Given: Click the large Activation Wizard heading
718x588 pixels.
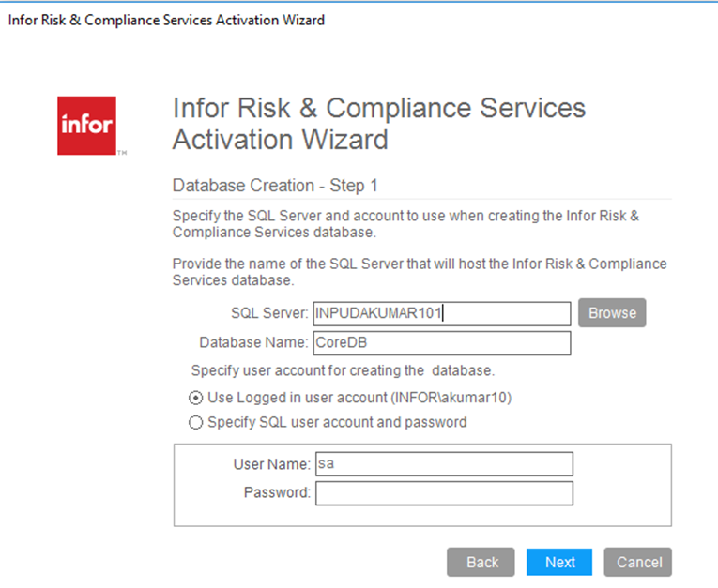Looking at the screenshot, I should (x=378, y=124).
